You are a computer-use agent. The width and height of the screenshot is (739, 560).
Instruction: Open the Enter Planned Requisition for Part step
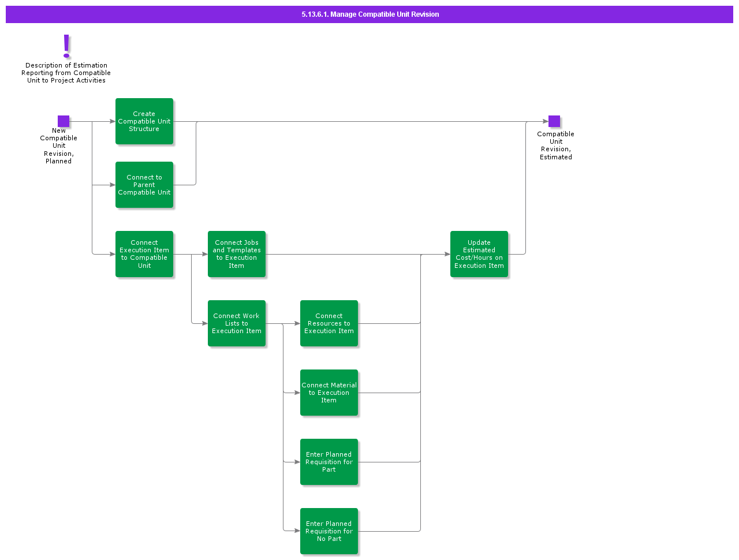pyautogui.click(x=329, y=462)
